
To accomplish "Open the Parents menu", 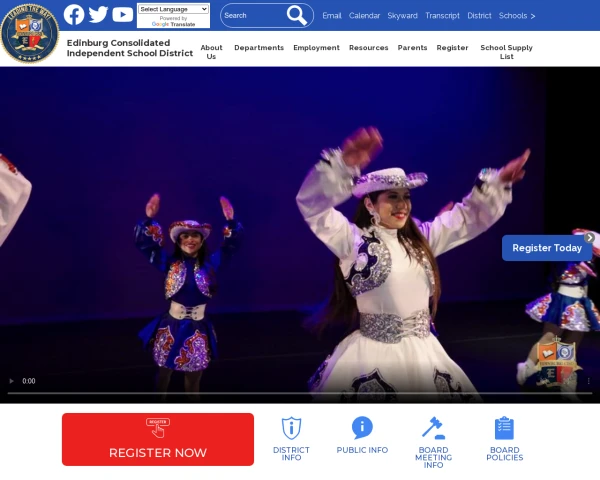I will (412, 48).
